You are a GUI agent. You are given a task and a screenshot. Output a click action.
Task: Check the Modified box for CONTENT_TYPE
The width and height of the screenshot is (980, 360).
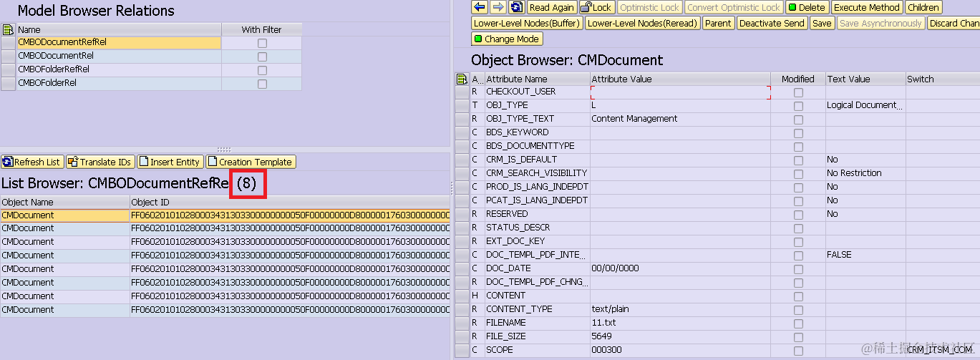pyautogui.click(x=798, y=310)
